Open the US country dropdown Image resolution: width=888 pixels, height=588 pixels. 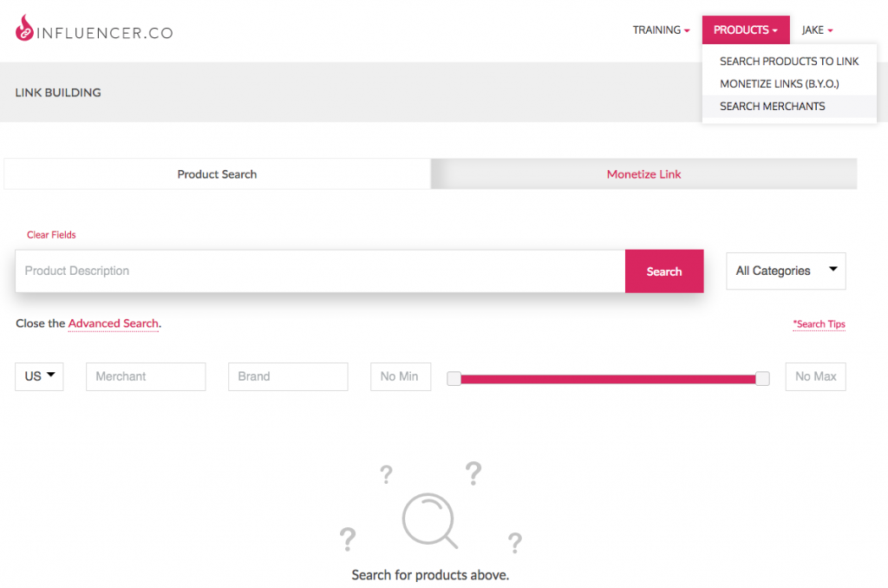[x=39, y=376]
